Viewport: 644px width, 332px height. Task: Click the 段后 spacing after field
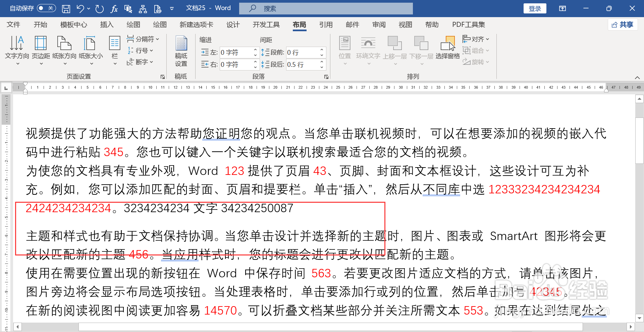coord(303,64)
